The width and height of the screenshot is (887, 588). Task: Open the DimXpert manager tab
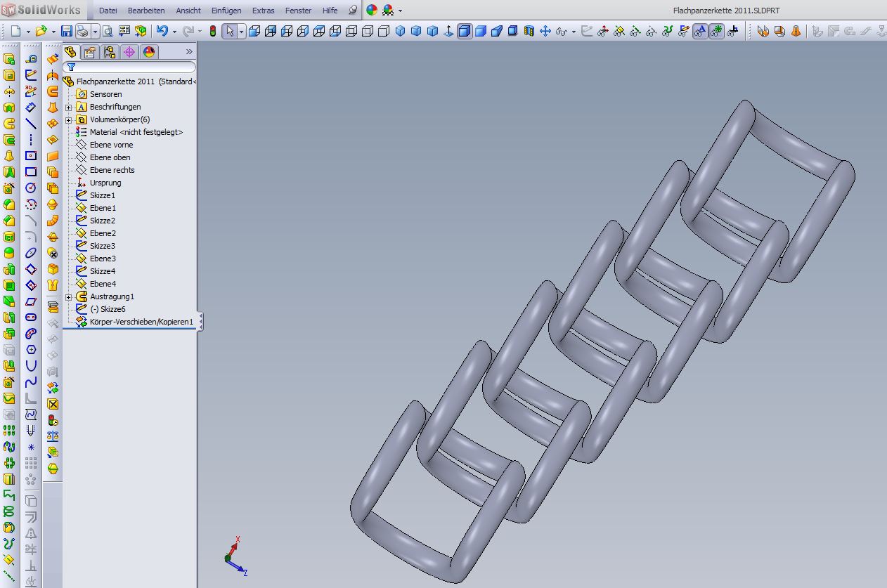tap(129, 52)
